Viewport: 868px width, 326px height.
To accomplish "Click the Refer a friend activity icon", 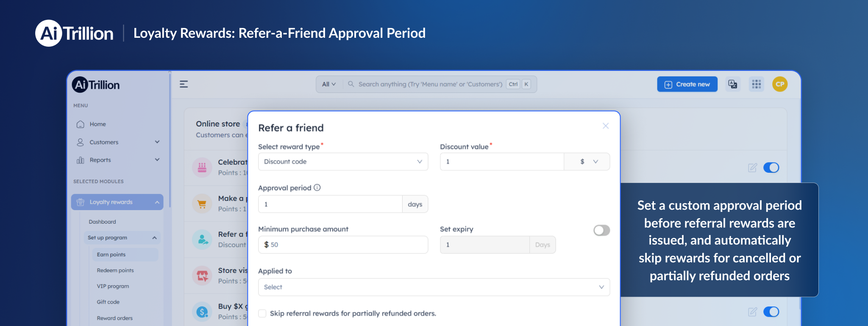I will (x=202, y=239).
